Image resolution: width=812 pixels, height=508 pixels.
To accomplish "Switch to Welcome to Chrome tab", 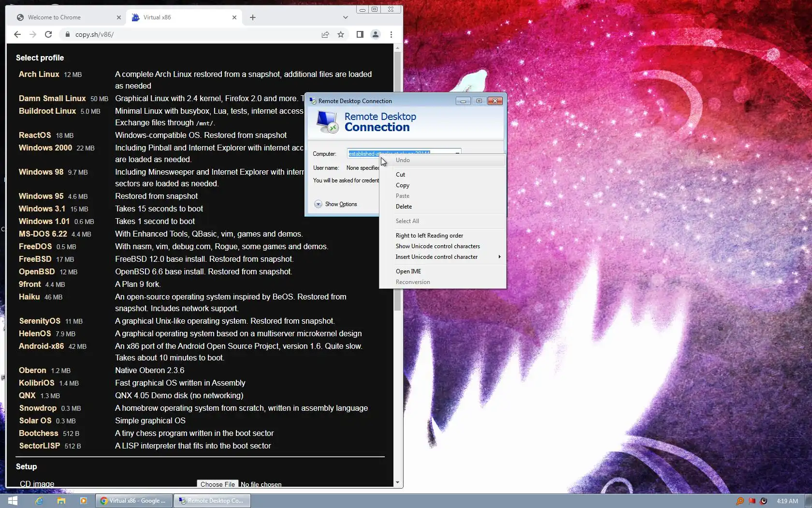I will point(67,17).
